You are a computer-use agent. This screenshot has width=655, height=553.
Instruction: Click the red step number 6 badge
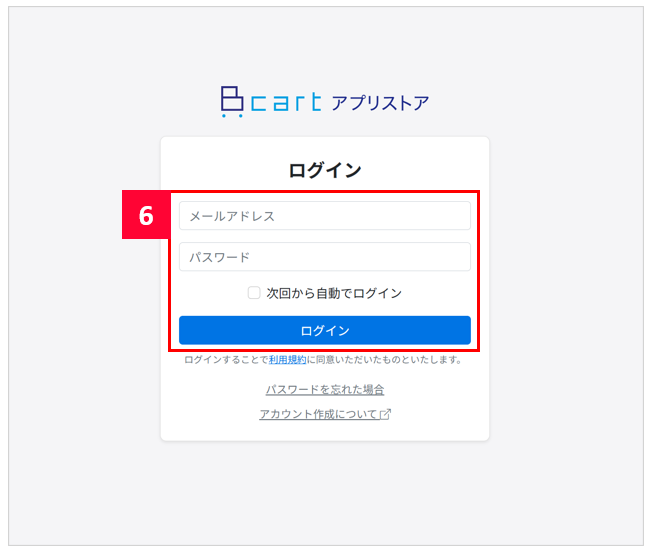coord(146,216)
